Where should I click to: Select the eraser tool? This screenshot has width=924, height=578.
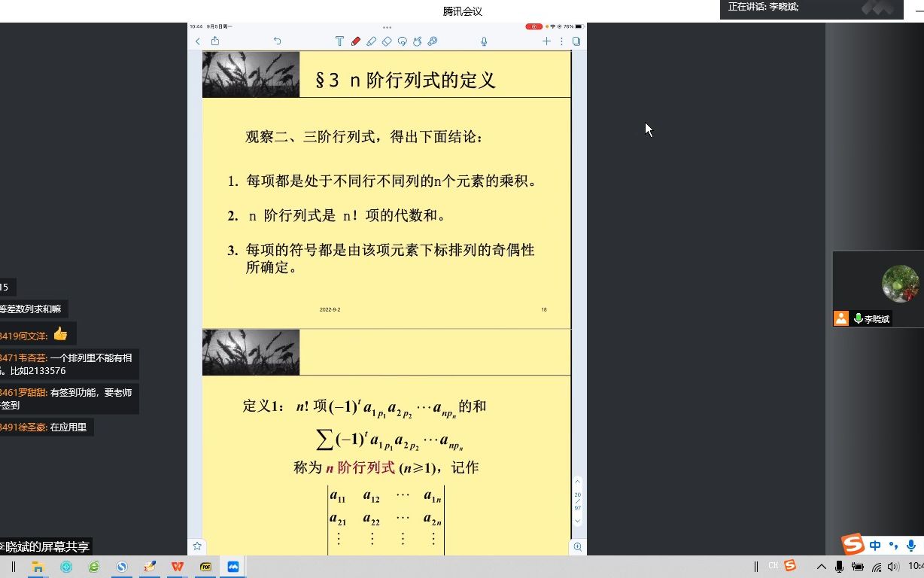[x=387, y=41]
